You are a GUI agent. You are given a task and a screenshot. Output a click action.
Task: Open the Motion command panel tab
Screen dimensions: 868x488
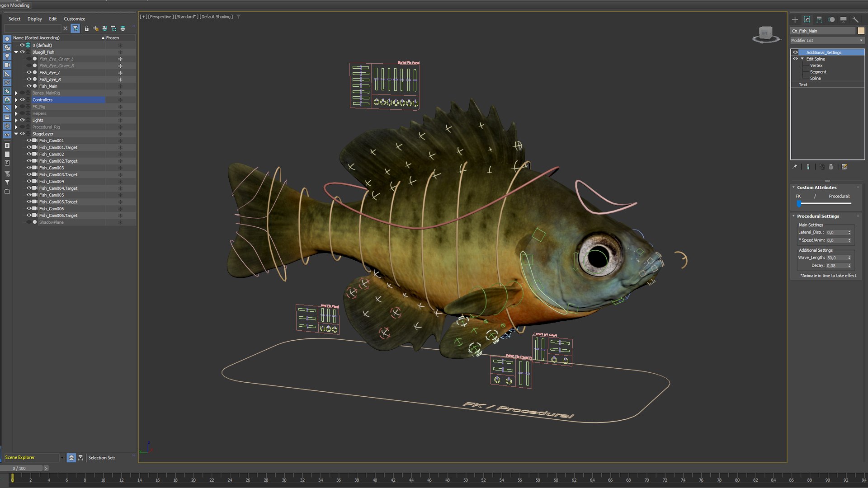pyautogui.click(x=831, y=19)
